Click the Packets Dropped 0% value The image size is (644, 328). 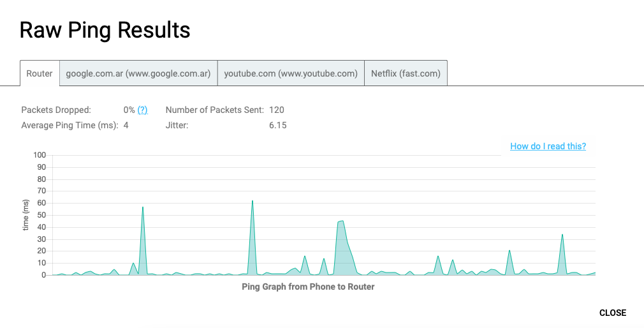tap(129, 110)
